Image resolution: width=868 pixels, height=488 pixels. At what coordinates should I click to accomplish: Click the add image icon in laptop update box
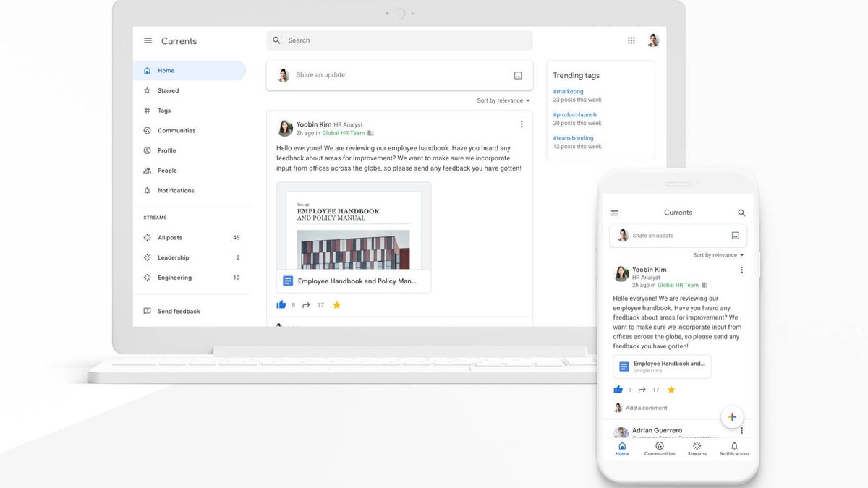tap(518, 75)
